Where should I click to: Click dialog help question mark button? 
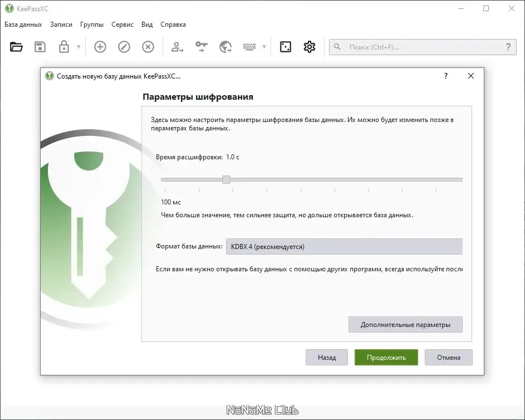pos(445,76)
